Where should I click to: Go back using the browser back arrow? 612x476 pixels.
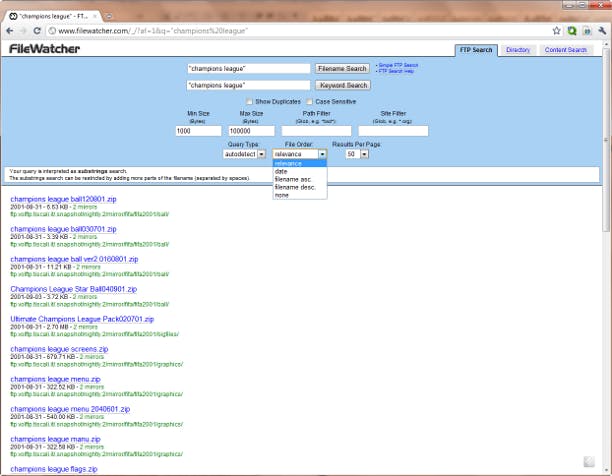9,31
